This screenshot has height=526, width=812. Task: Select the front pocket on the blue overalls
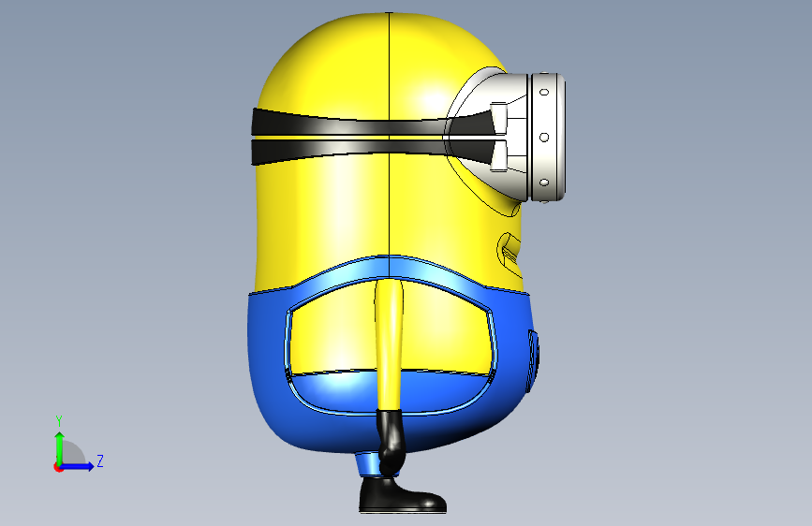point(534,360)
